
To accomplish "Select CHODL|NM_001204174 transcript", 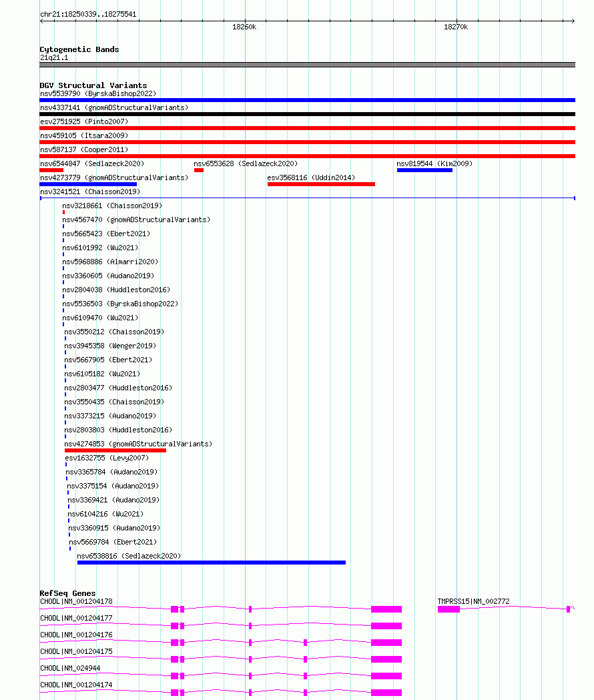I will click(x=76, y=685).
